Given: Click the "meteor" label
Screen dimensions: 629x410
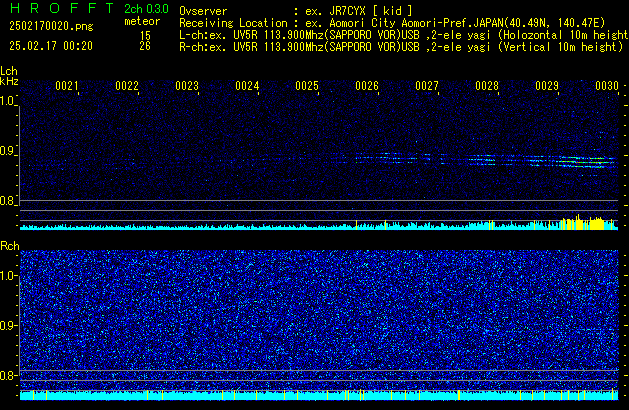Looking at the screenshot, I should pyautogui.click(x=142, y=21).
